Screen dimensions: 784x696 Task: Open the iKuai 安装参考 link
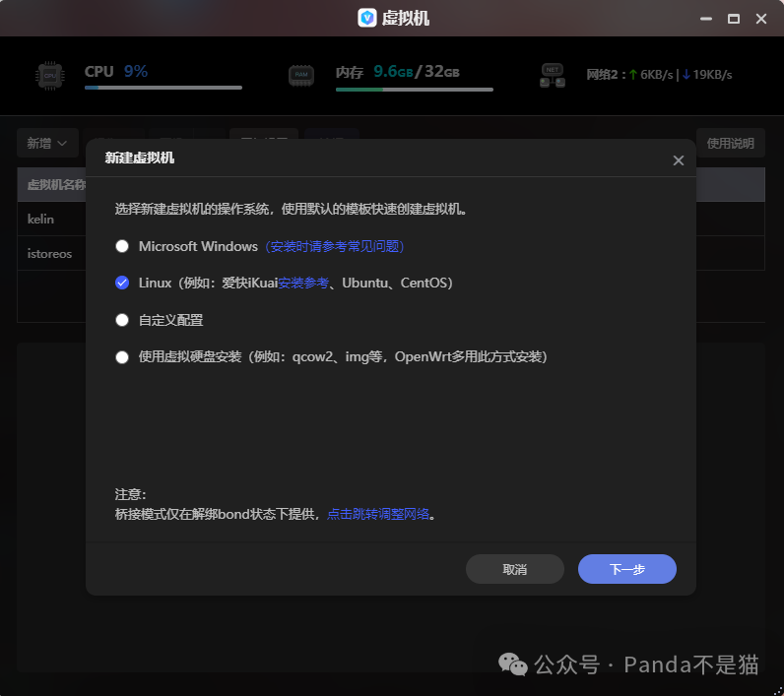tap(303, 283)
